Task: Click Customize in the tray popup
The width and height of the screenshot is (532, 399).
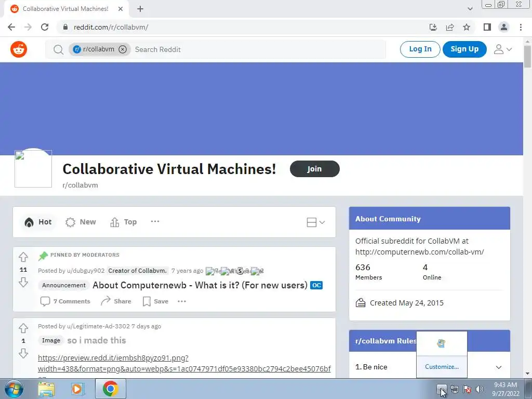Action: click(442, 367)
